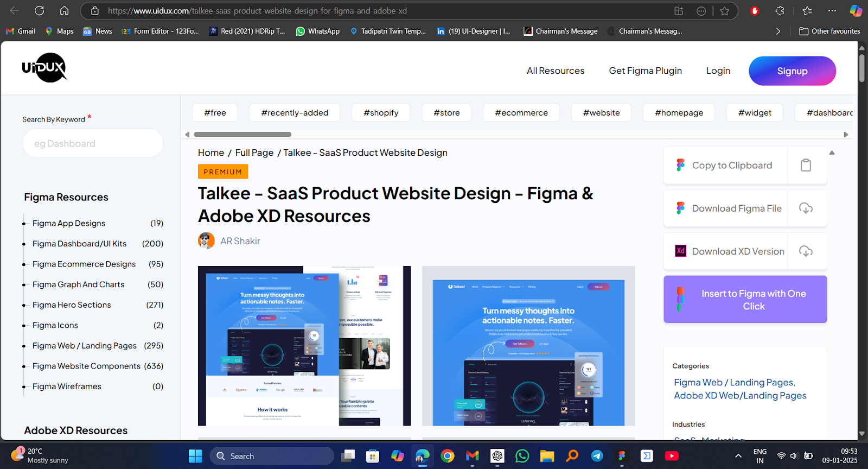
Task: Go back to the previous page
Action: [x=15, y=11]
